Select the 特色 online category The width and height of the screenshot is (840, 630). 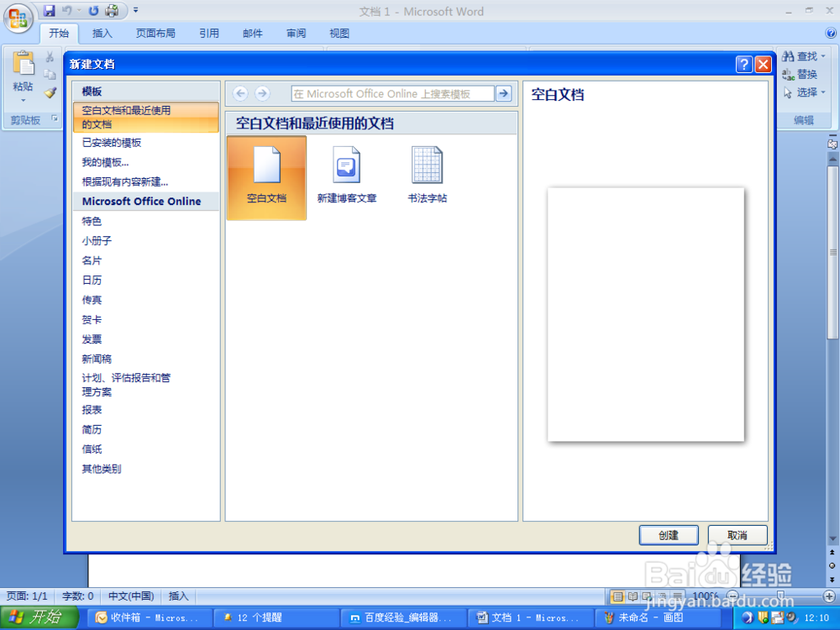[x=92, y=221]
